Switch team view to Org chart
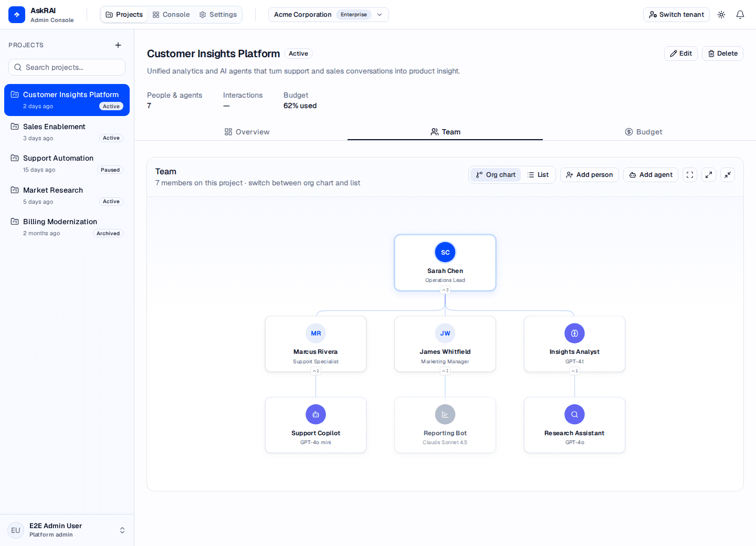Screen dimensions: 756x546 (x=496, y=175)
